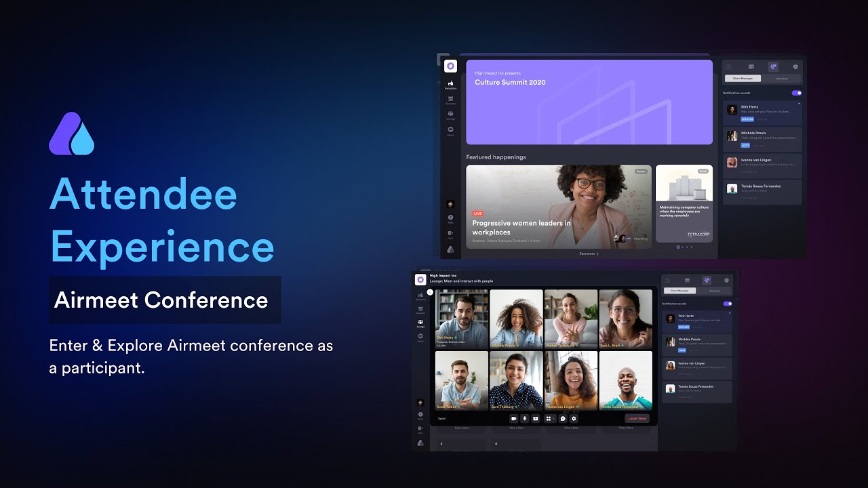Open Sessions in the Culture Summit window sidebar
Viewport: 868px width, 488px height.
tap(450, 100)
